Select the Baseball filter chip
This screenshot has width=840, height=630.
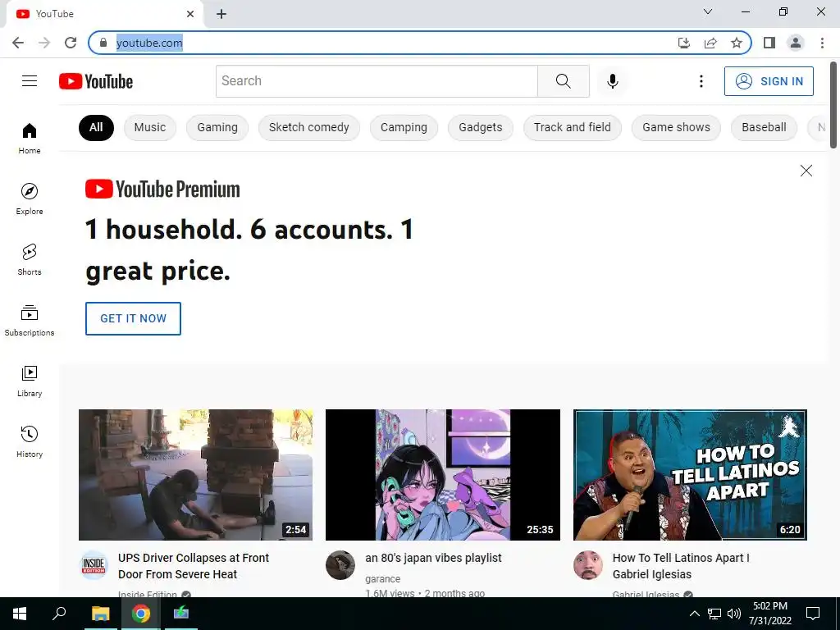tap(764, 127)
